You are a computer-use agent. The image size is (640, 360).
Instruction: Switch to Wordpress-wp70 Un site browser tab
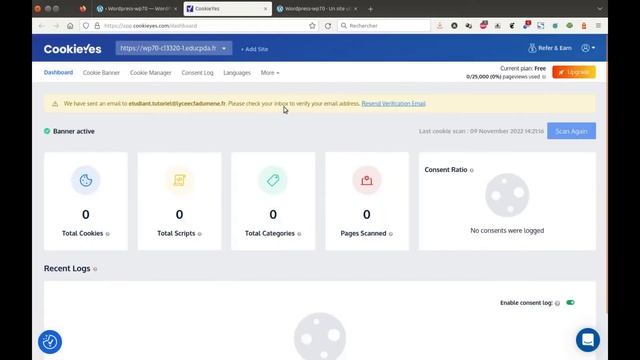(x=317, y=9)
